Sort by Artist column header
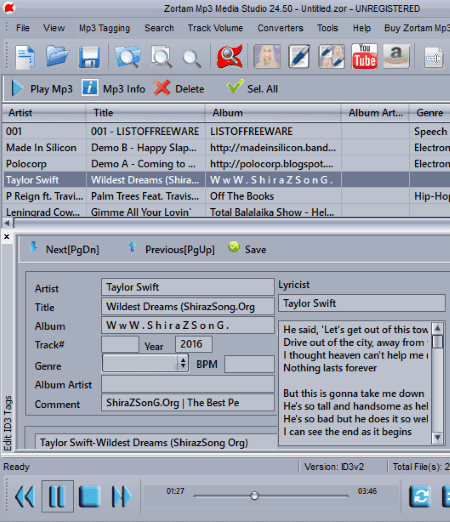The width and height of the screenshot is (450, 522). tap(44, 113)
